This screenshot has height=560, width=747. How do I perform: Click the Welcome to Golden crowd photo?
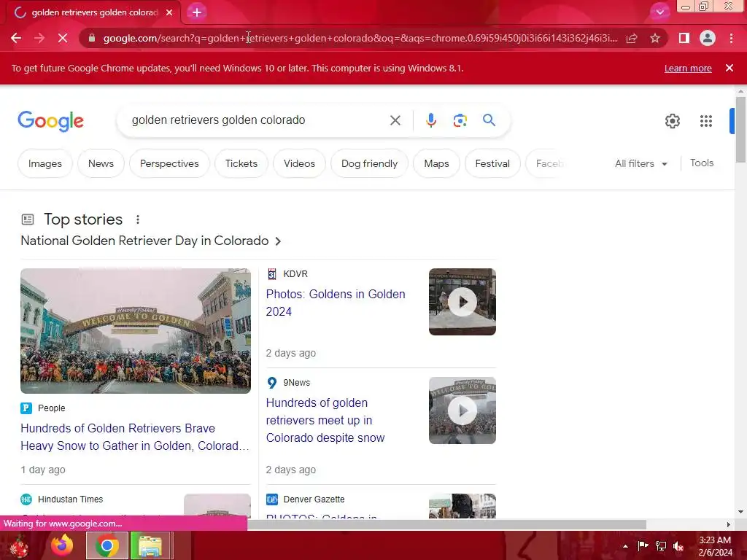click(x=135, y=331)
